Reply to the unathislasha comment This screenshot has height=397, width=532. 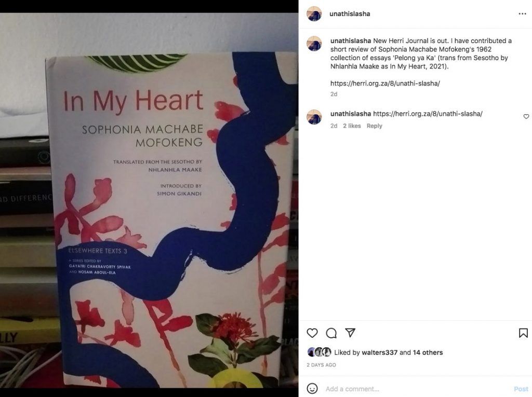(374, 126)
